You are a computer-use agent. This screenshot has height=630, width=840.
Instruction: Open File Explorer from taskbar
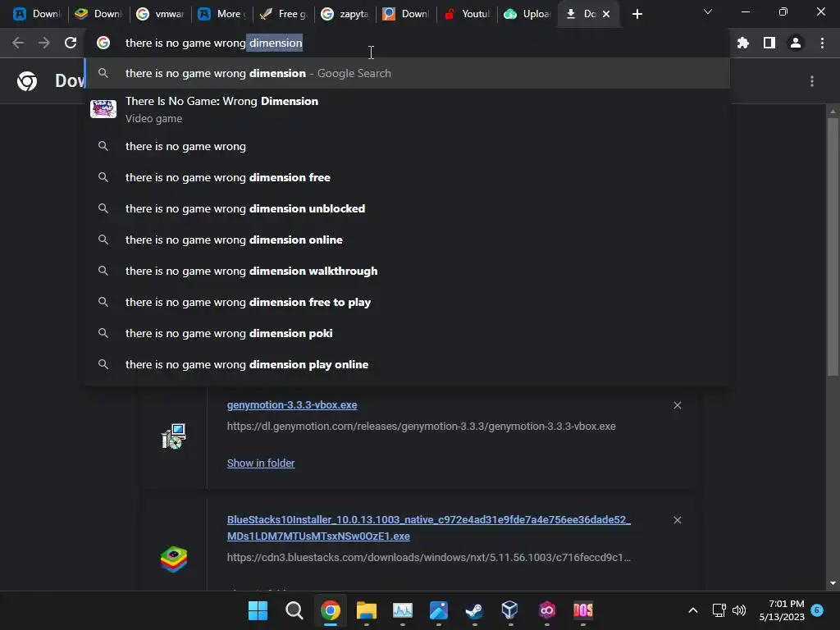coord(367,610)
